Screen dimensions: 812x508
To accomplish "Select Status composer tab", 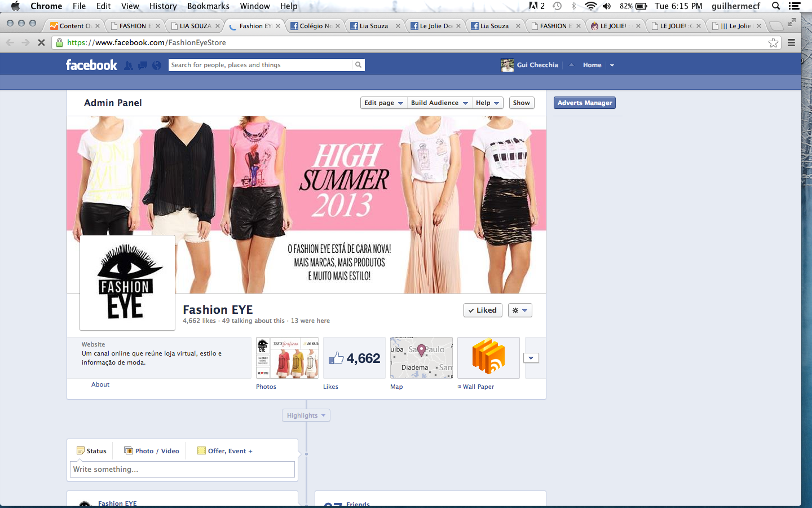I will (x=91, y=451).
